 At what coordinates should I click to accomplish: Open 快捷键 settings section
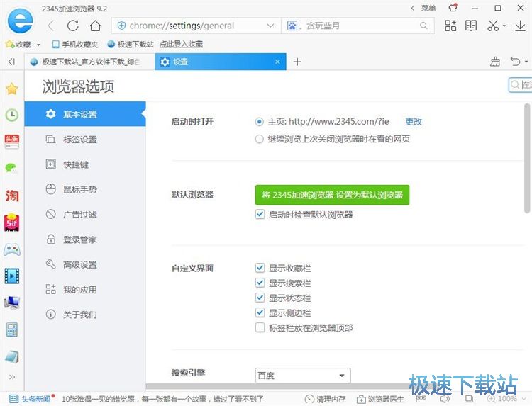(x=85, y=164)
